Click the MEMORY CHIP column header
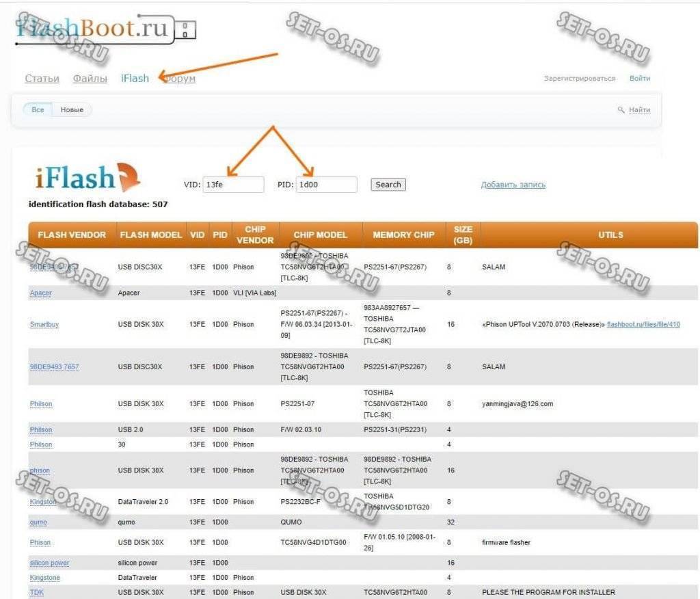700x599 pixels. (403, 235)
